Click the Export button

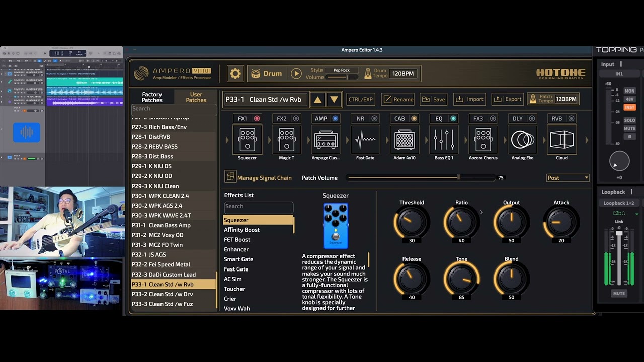coord(507,99)
